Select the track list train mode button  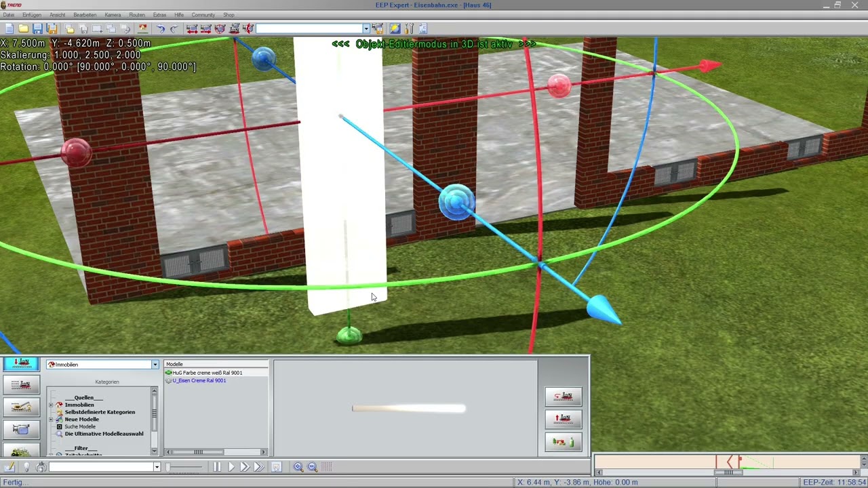pos(21,385)
